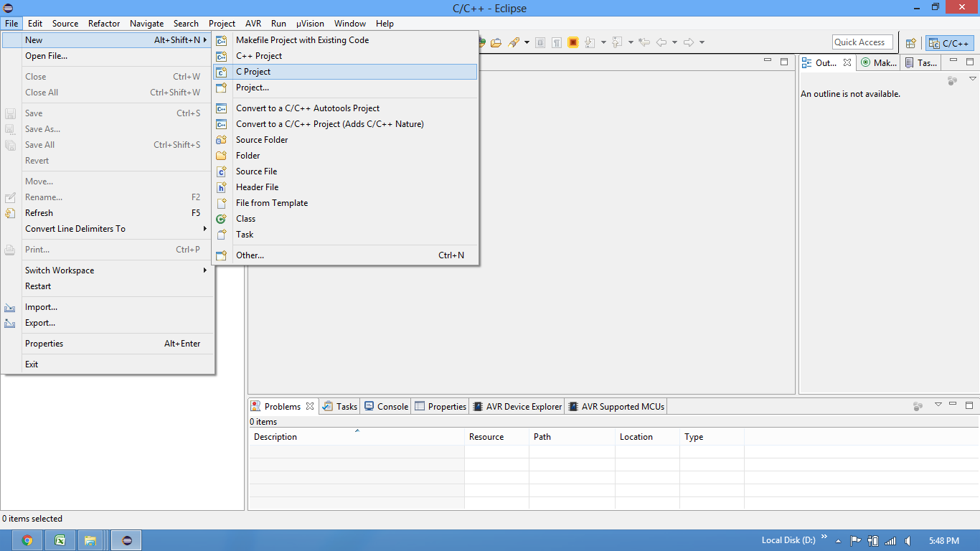Screen dimensions: 980x551
Task: Toggle Show Whitespace Characters paragraph icon
Action: click(557, 42)
